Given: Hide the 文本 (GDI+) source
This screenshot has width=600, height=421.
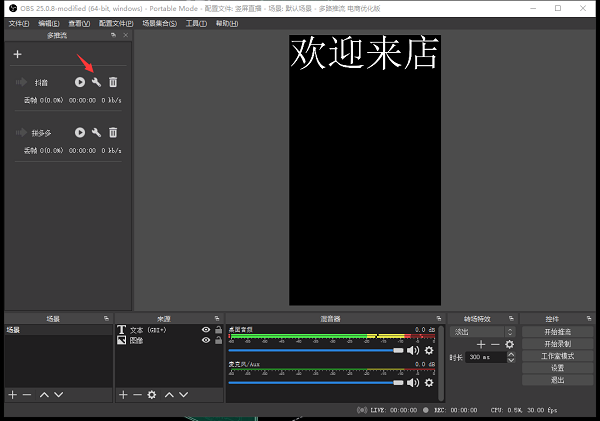Looking at the screenshot, I should point(206,329).
